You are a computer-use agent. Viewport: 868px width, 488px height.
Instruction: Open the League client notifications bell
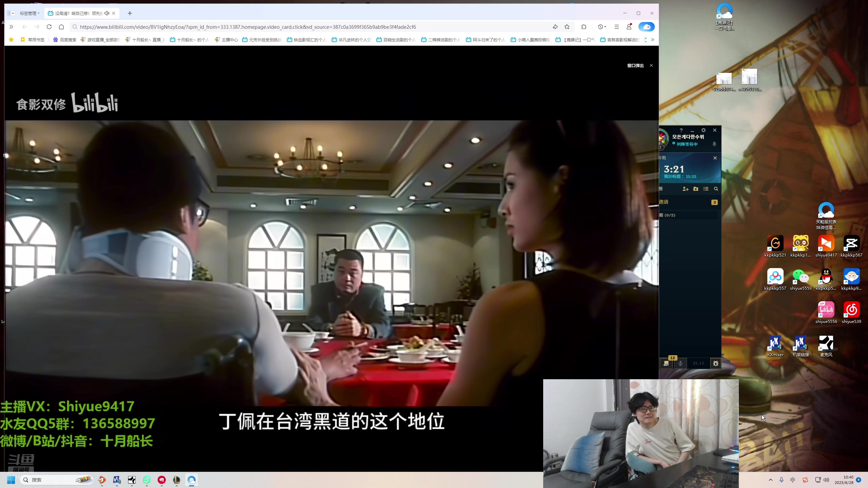pos(714,144)
